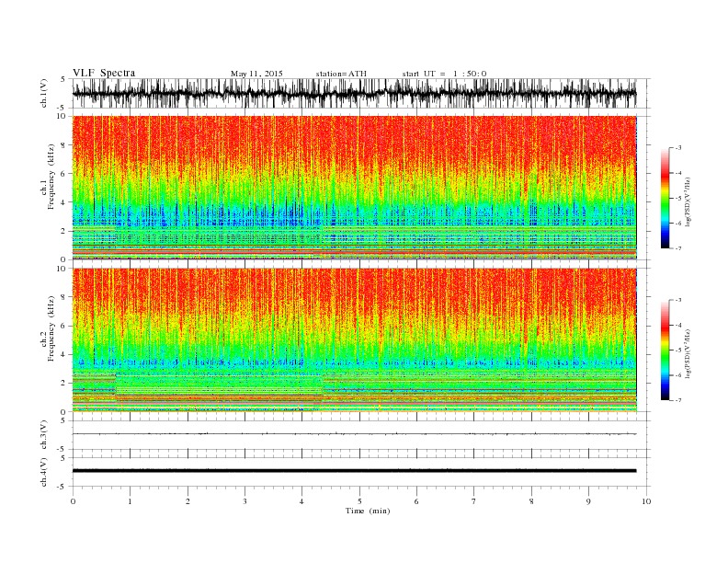The image size is (728, 563).
Task: Click the time axis tick label "4"
Action: click(301, 501)
